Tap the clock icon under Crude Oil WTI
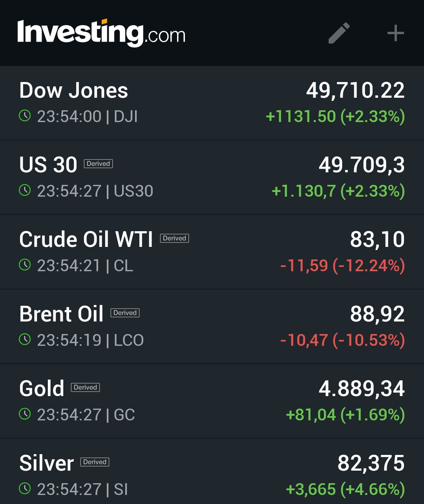Image resolution: width=424 pixels, height=504 pixels. [x=25, y=265]
